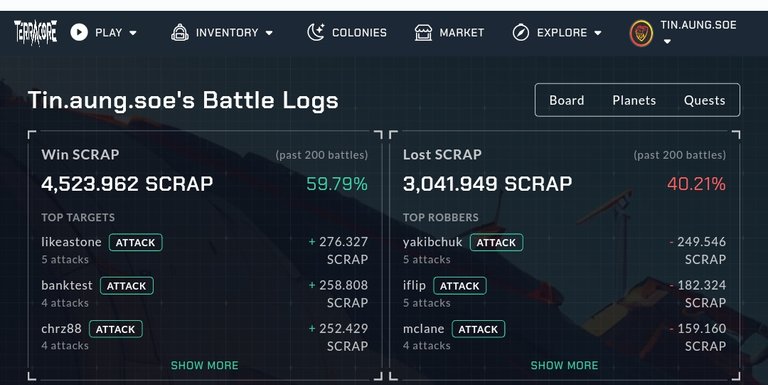The image size is (768, 385).
Task: Click the Win SCRAP heading
Action: [x=80, y=155]
